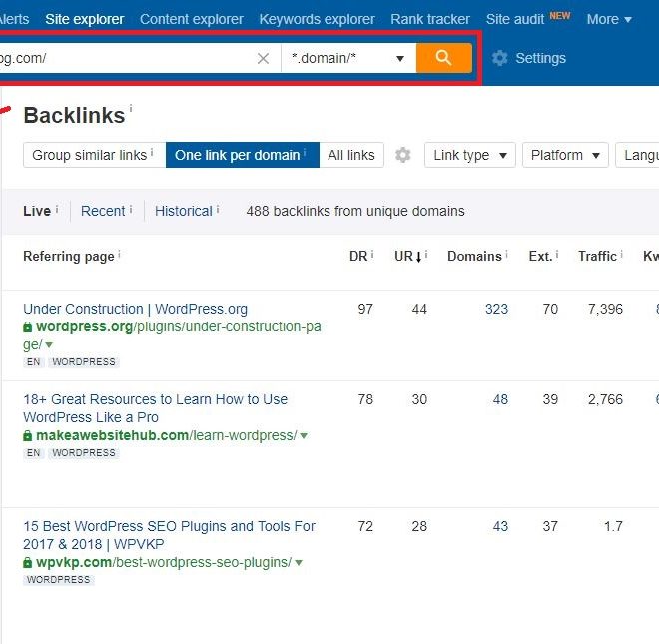
Task: Open the Language filter dropdown
Action: coord(638,155)
